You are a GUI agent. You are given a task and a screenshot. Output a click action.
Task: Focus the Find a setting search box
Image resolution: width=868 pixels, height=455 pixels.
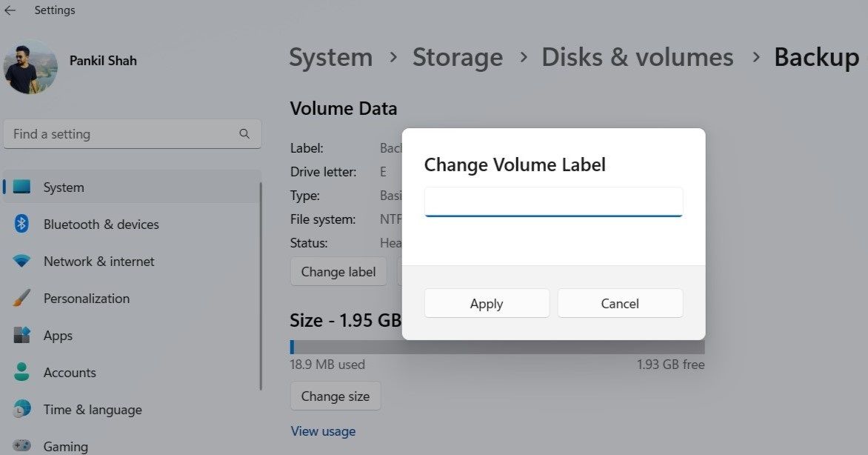133,134
